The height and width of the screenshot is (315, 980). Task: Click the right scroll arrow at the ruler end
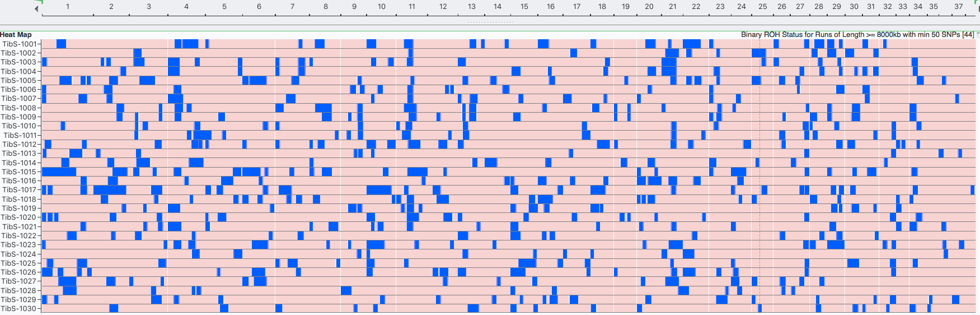tap(978, 9)
